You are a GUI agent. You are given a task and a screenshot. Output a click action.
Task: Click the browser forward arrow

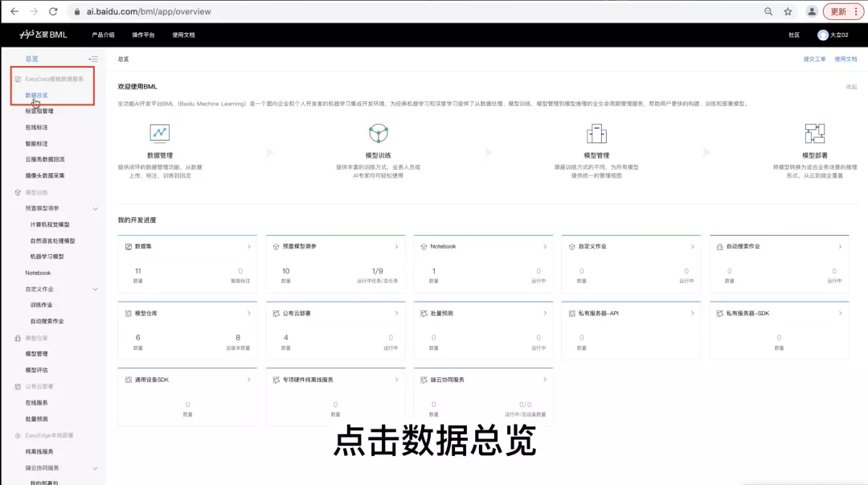point(34,11)
